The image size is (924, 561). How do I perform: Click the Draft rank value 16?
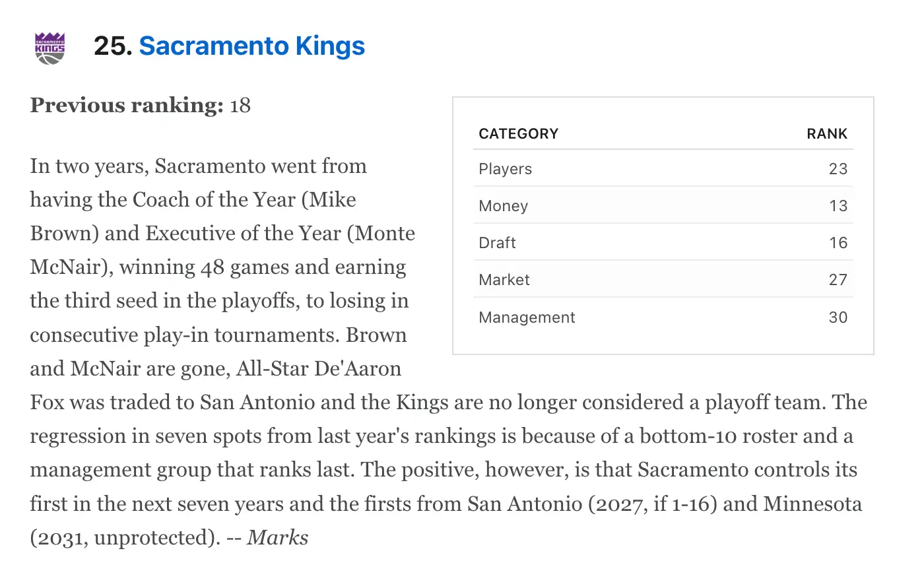coord(838,243)
